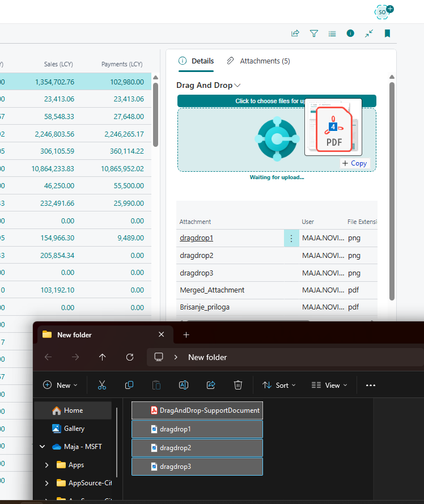The height and width of the screenshot is (504, 424).
Task: Click the Payments (LCY) column header
Action: point(122,64)
